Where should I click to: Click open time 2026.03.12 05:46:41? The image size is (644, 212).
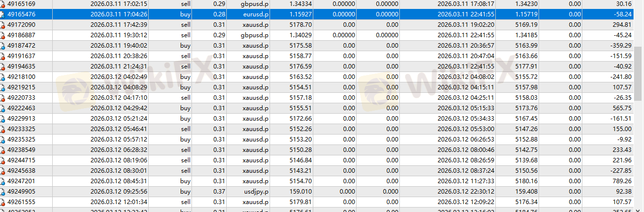click(x=119, y=129)
